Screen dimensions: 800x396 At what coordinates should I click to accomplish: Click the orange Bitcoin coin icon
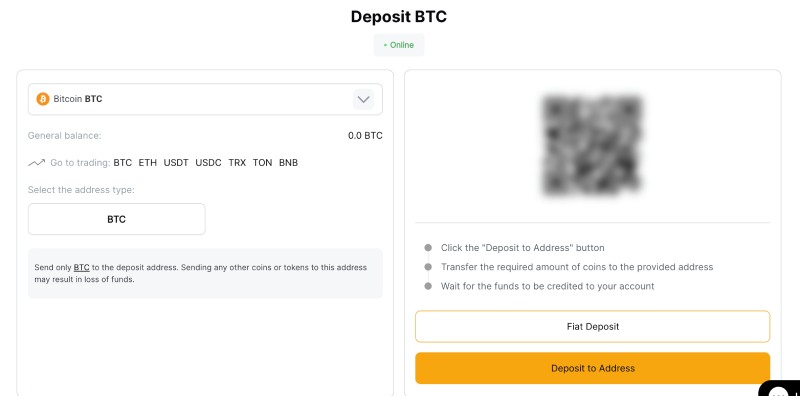(x=43, y=99)
